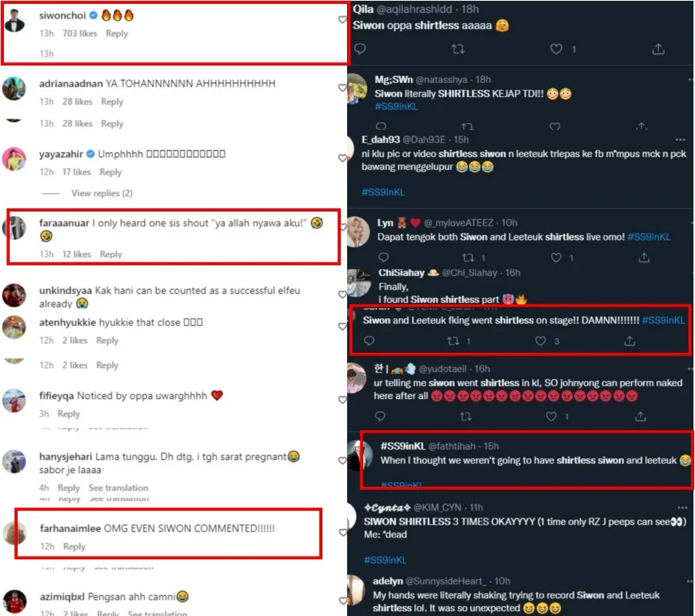The width and height of the screenshot is (695, 616).
Task: Open more options on KIM_CYN's tweet
Action: 682,508
